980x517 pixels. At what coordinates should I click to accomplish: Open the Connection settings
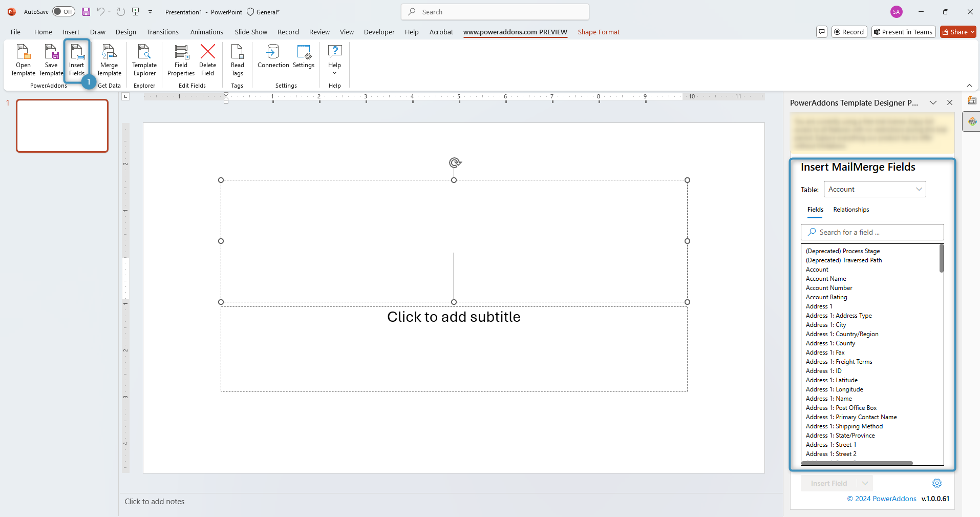coord(273,56)
